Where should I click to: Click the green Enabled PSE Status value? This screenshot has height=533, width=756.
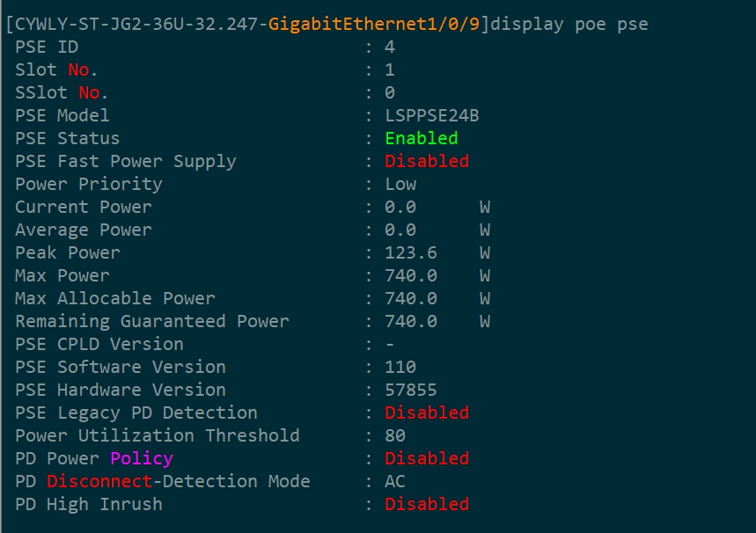click(422, 138)
